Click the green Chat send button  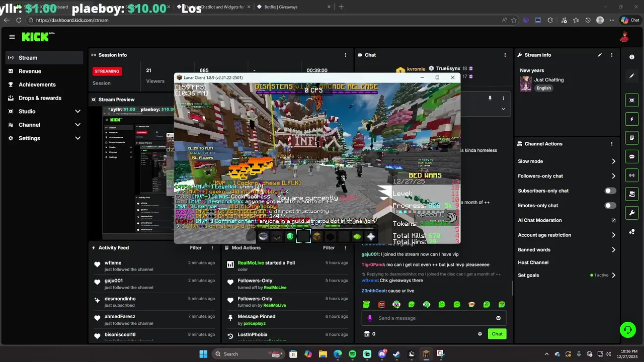click(497, 334)
